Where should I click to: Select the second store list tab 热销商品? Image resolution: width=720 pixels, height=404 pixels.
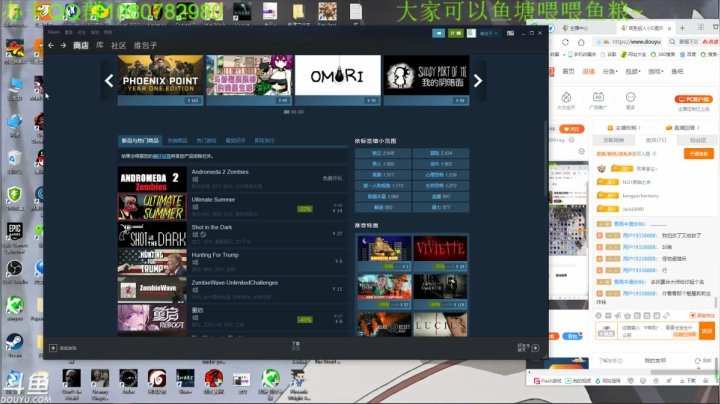(177, 140)
